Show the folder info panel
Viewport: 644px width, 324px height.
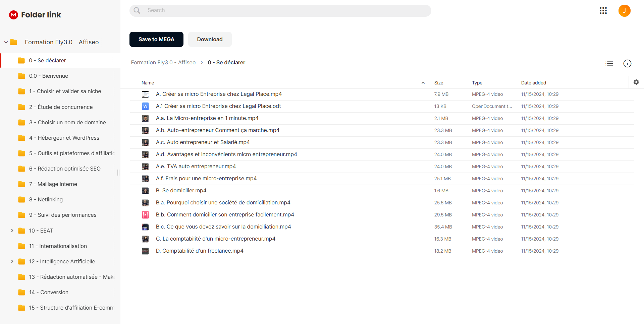tap(627, 63)
